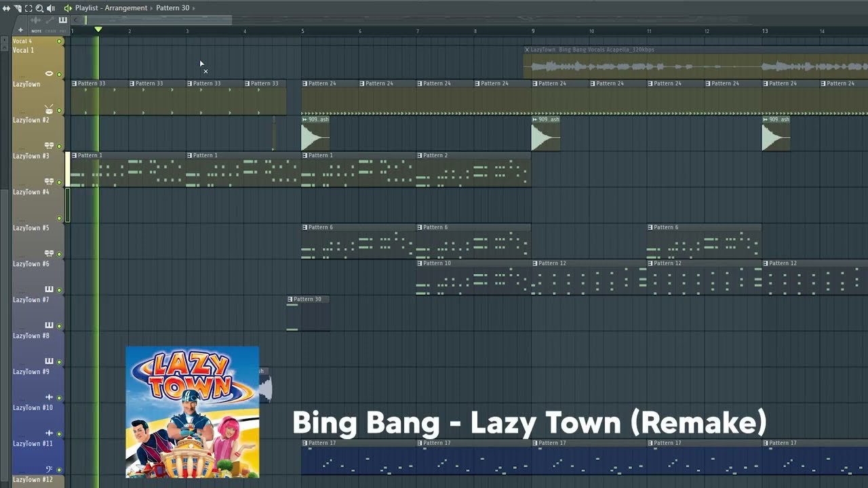Click the lips icon on Vocal 1 track

click(x=49, y=73)
